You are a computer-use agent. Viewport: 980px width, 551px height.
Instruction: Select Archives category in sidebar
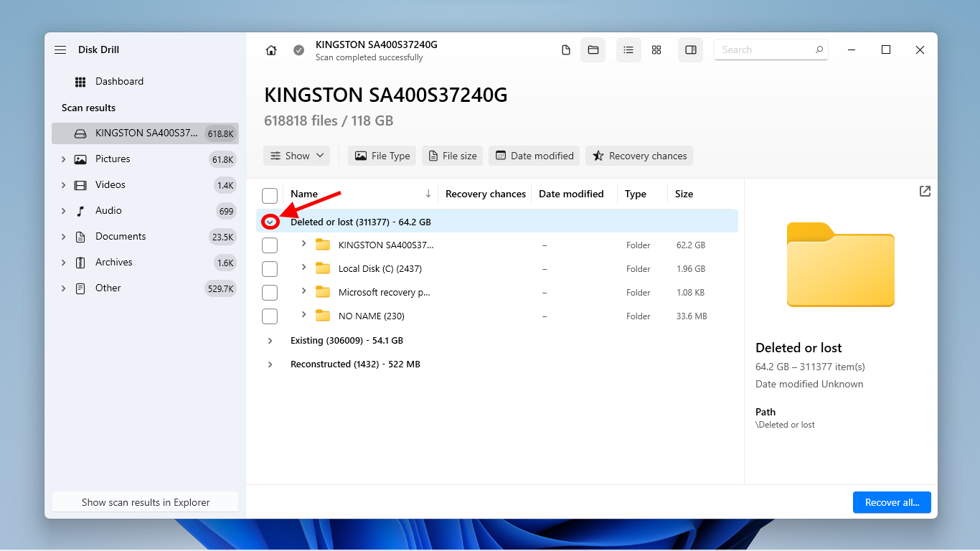click(145, 263)
